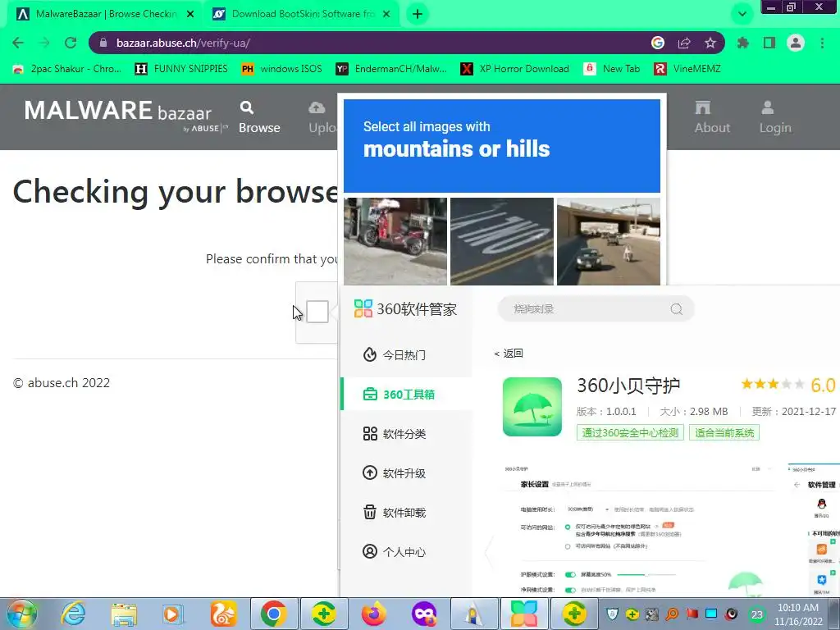Open Windows Explorer from the taskbar
This screenshot has width=840, height=630.
coord(124,614)
